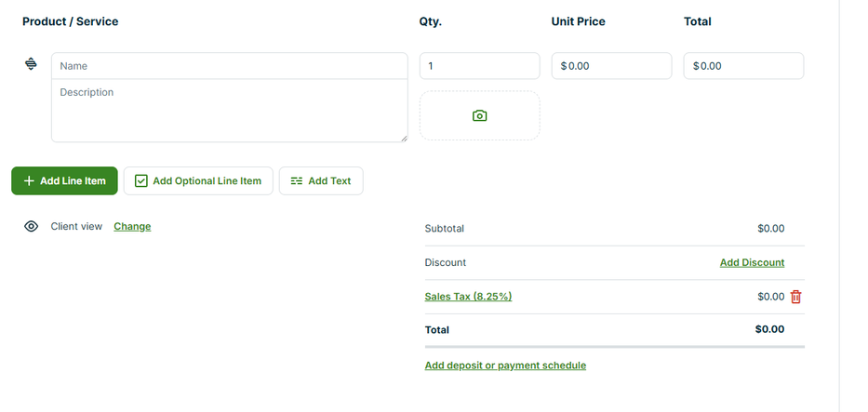Focus the product Name field

(229, 66)
